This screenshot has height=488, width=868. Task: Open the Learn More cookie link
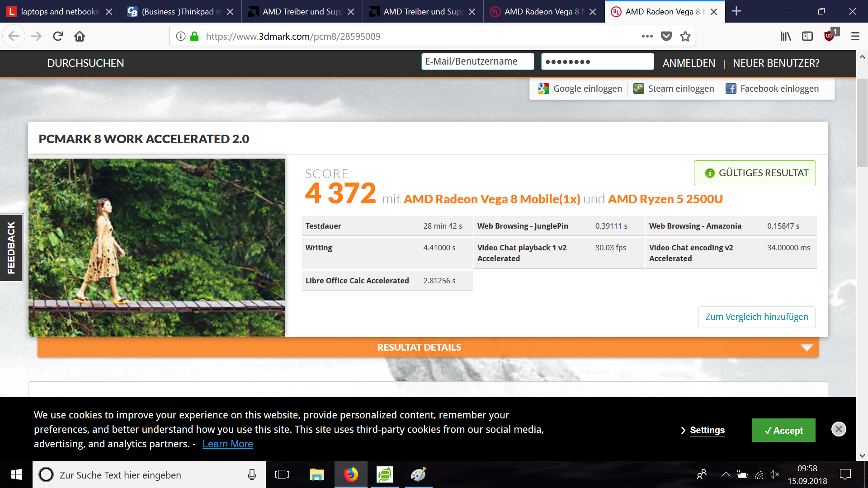pyautogui.click(x=227, y=444)
